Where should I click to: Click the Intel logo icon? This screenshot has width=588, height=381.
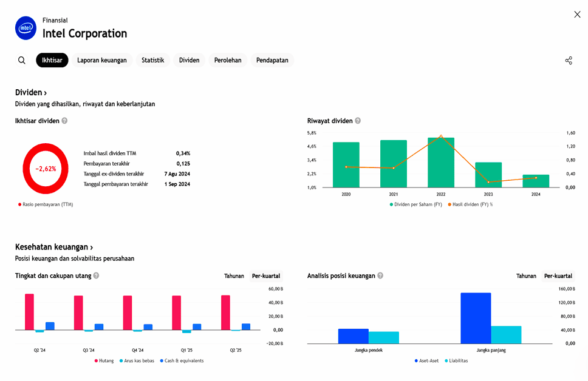pos(26,28)
